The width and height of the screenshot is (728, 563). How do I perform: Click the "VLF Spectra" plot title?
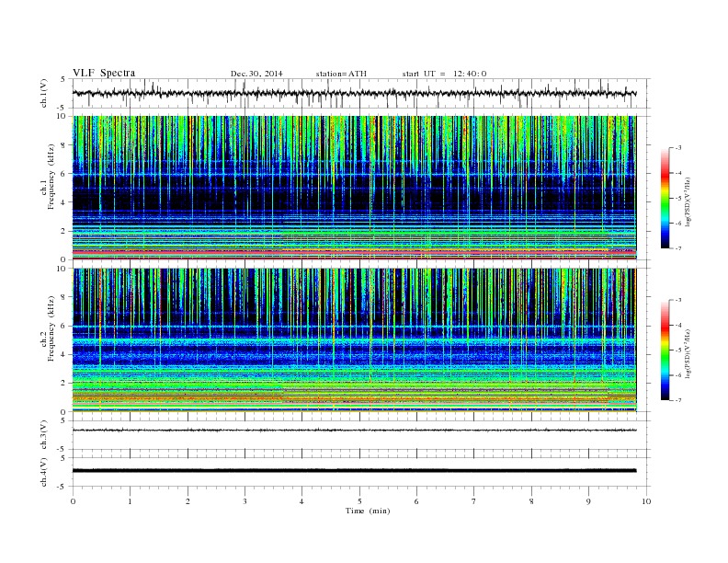point(104,73)
